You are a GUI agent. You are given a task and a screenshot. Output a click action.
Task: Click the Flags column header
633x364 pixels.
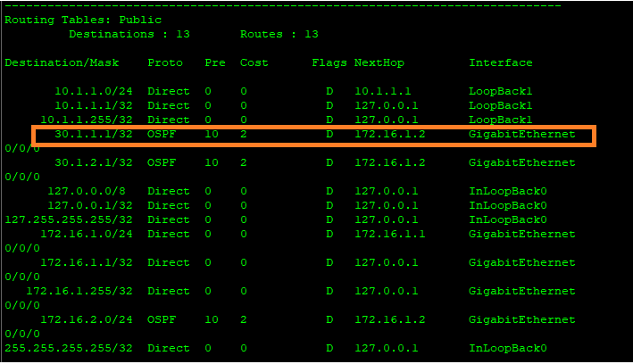click(x=329, y=63)
